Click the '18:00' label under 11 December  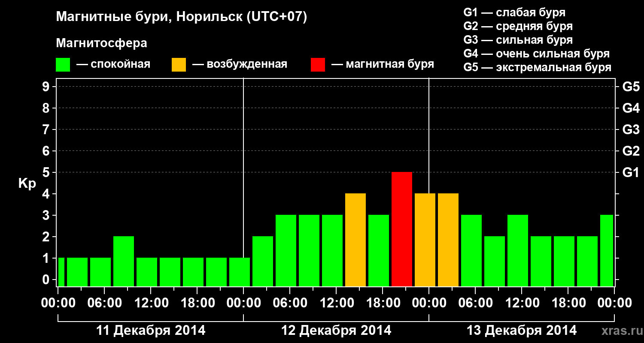197,303
